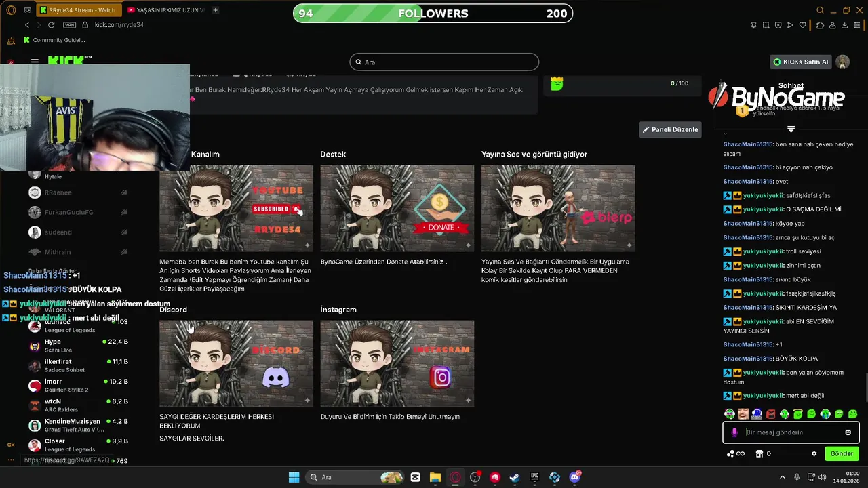Open the ad blocker shield icon
Screen dimensions: 868x488
(x=778, y=25)
